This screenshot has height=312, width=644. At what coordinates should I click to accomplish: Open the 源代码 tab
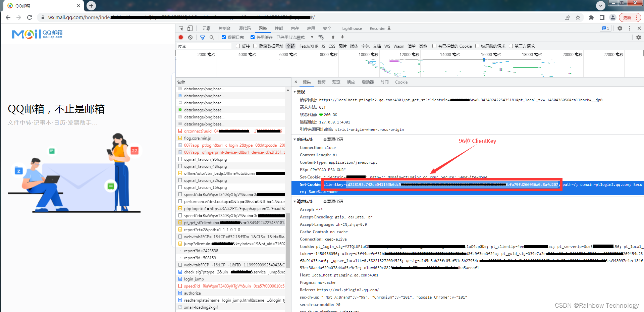click(245, 29)
